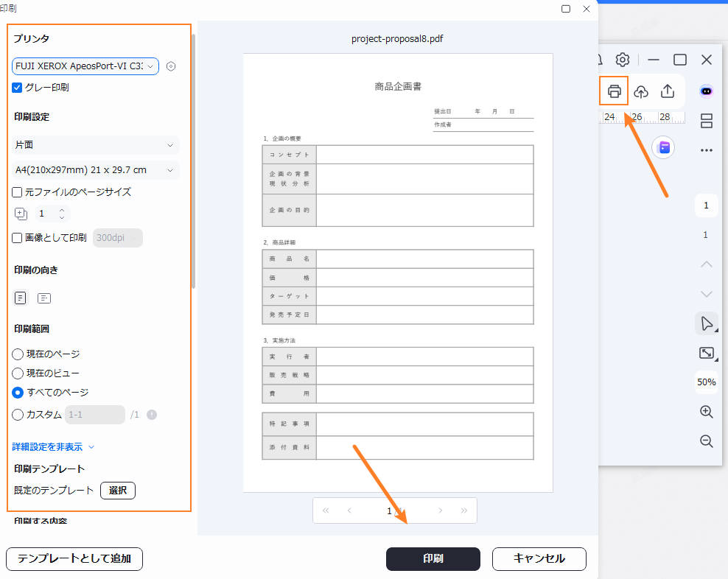Open the A4 paper size dropdown

(x=96, y=170)
